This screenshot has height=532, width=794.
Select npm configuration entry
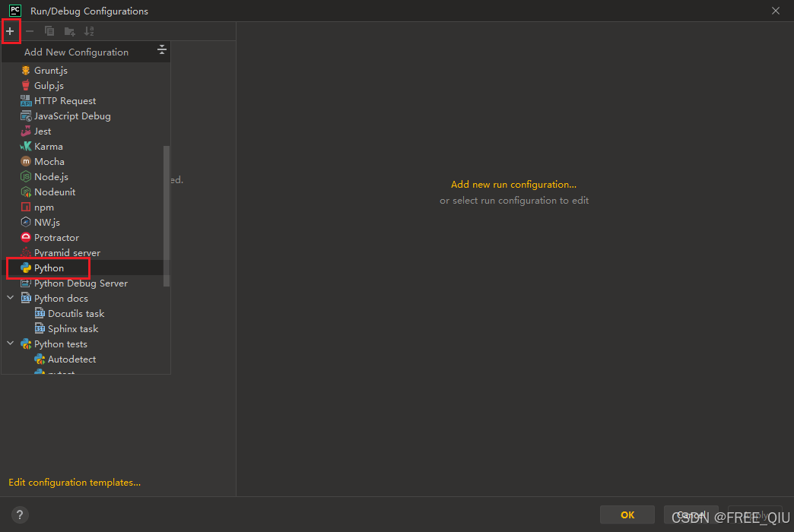[x=44, y=207]
